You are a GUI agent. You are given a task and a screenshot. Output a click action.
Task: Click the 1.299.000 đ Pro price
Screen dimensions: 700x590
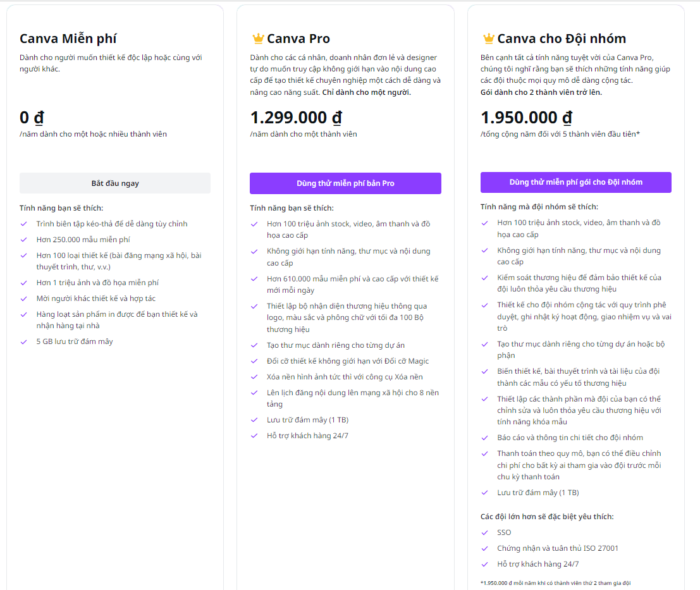(x=296, y=118)
